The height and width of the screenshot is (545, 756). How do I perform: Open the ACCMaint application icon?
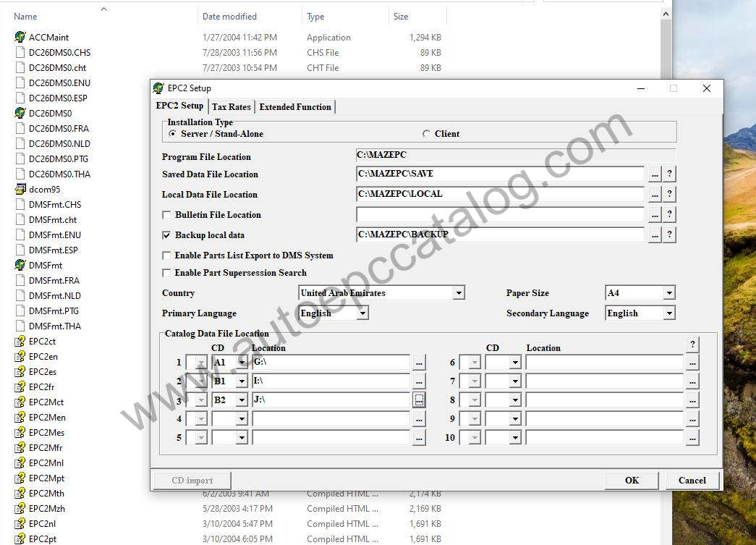point(20,37)
